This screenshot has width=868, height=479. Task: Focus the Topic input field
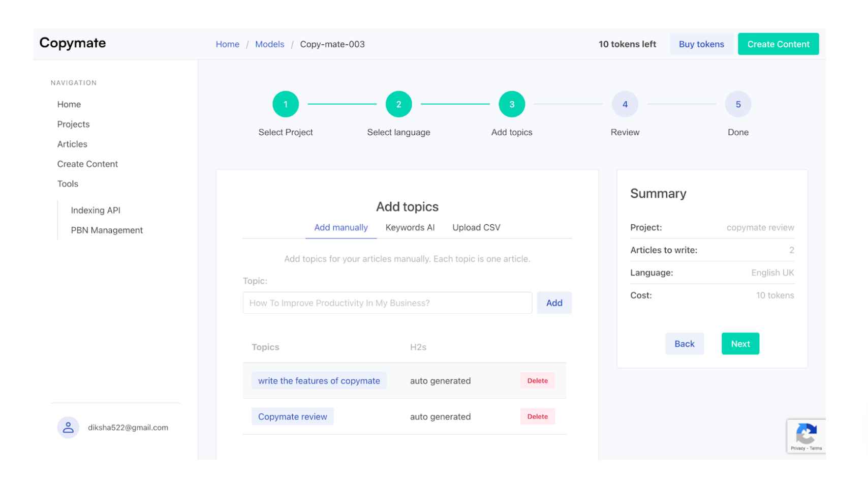point(387,303)
